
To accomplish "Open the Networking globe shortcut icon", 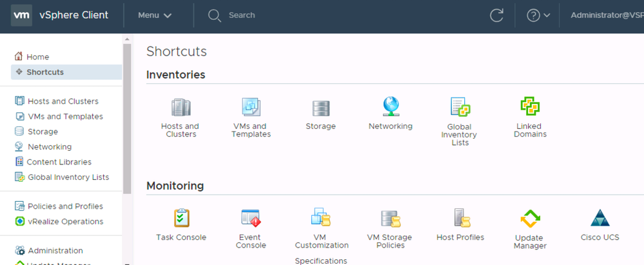I will tap(391, 106).
